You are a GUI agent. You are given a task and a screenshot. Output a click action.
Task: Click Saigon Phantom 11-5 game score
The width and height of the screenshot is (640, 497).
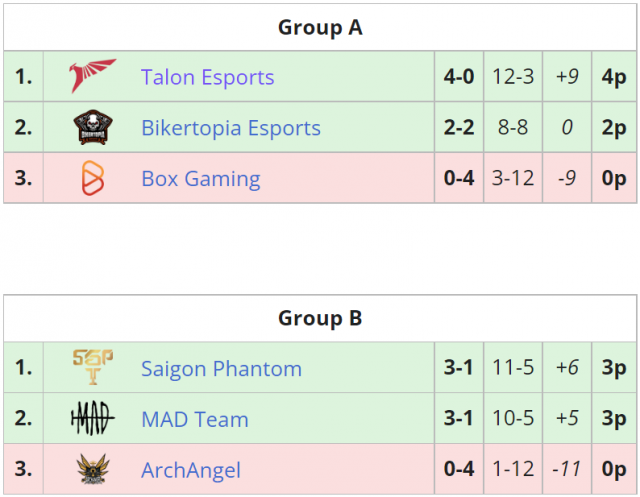tap(513, 367)
